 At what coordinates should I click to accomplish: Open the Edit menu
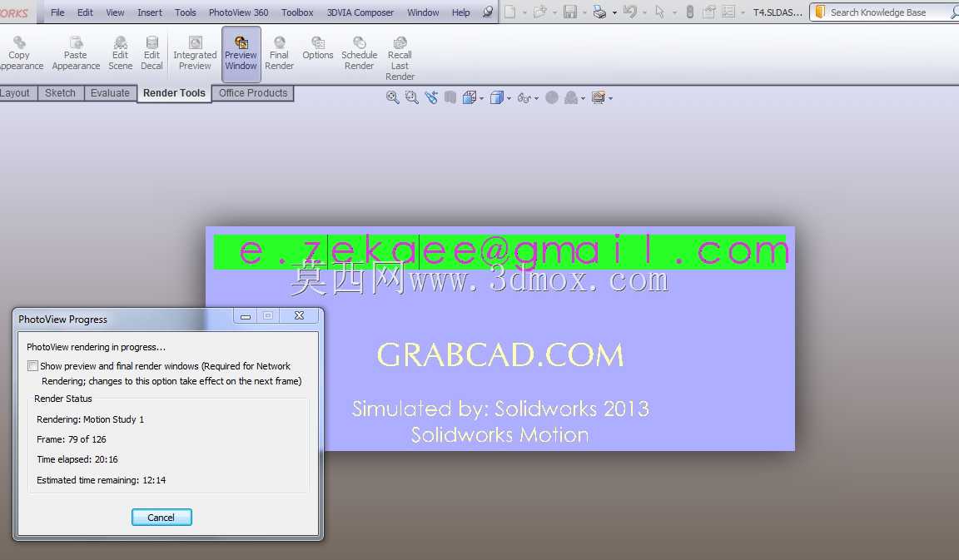point(85,12)
